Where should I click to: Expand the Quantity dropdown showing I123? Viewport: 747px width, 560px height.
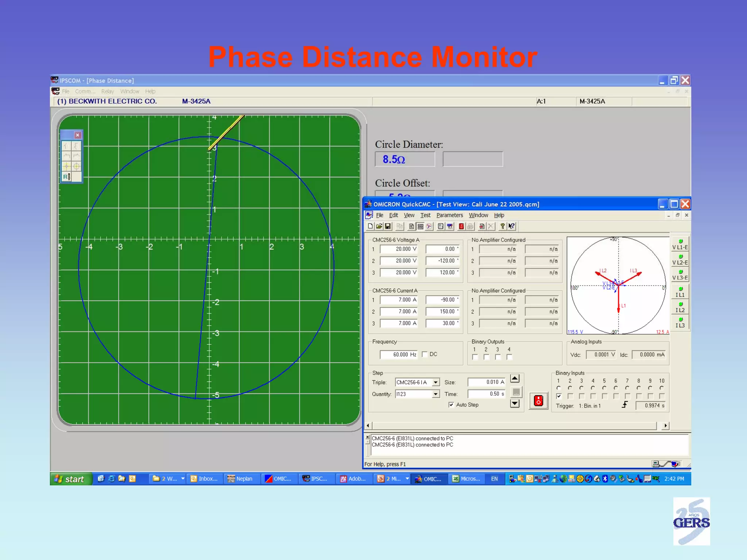(x=436, y=394)
